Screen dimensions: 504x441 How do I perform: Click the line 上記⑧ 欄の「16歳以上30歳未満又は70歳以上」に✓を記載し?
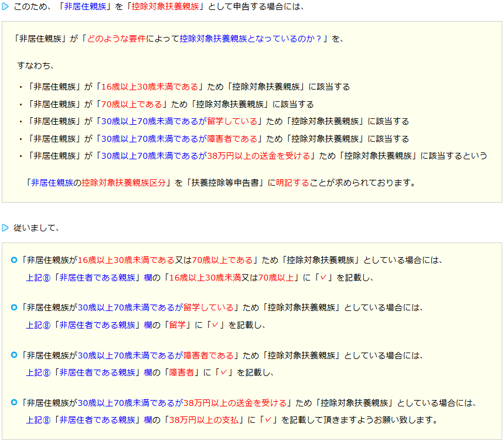pos(200,278)
